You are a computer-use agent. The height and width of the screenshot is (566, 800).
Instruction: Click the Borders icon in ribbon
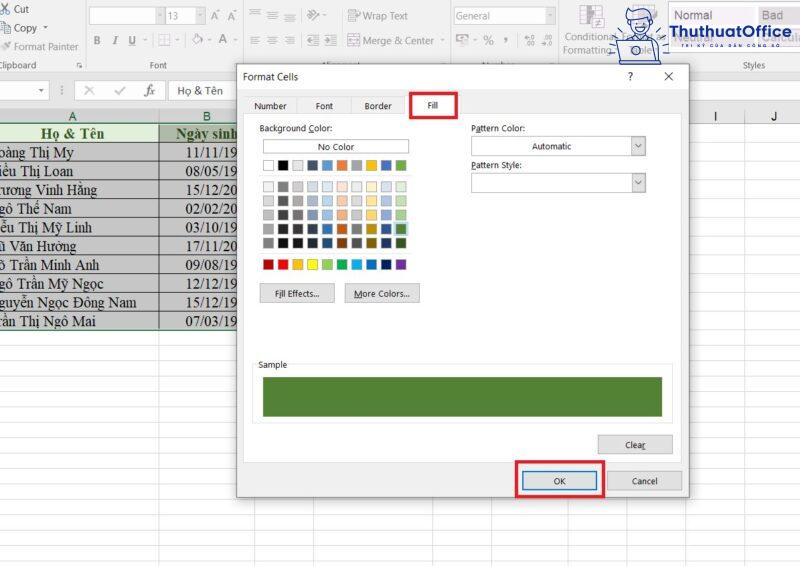coord(164,40)
